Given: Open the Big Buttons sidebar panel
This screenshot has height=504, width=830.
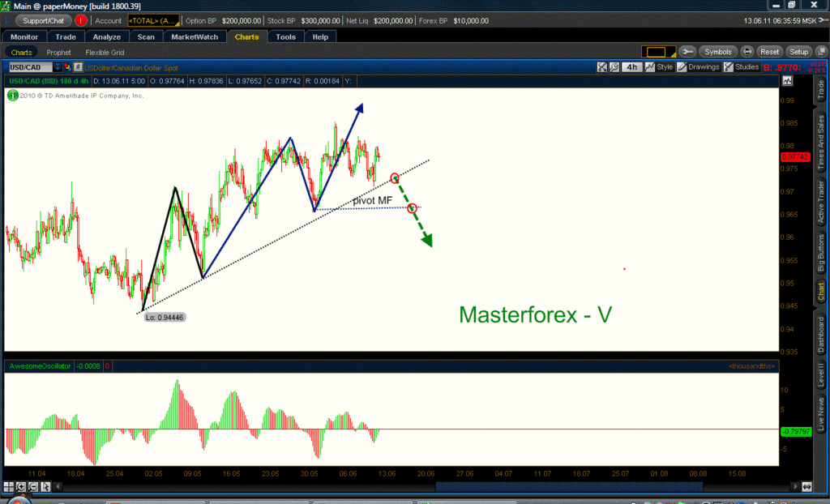Looking at the screenshot, I should point(821,253).
